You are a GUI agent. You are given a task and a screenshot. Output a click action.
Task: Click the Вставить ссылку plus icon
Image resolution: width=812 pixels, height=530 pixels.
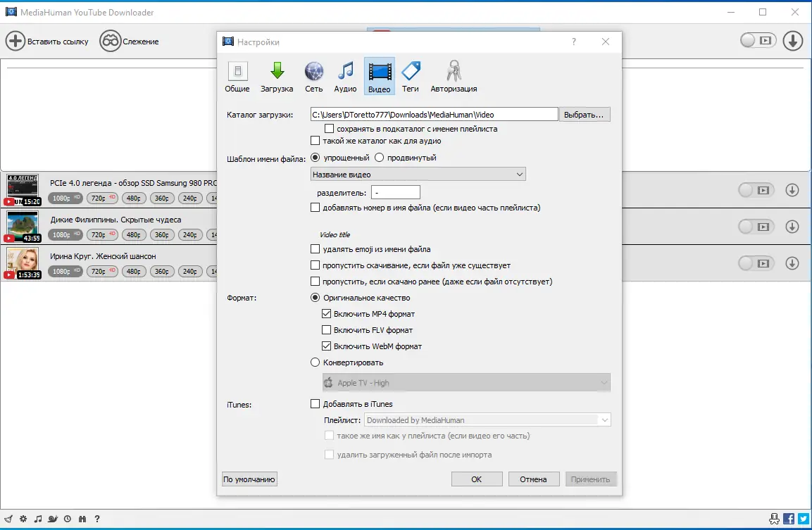(15, 41)
